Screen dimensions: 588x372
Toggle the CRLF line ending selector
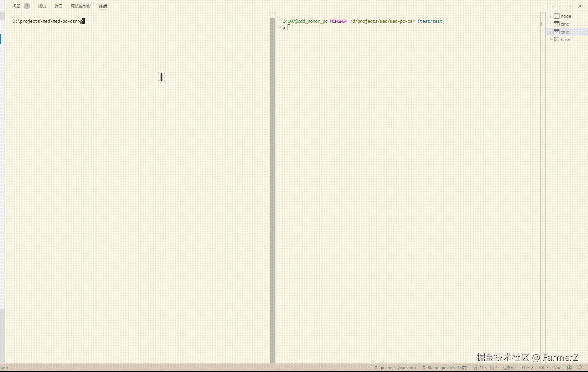[x=543, y=367]
